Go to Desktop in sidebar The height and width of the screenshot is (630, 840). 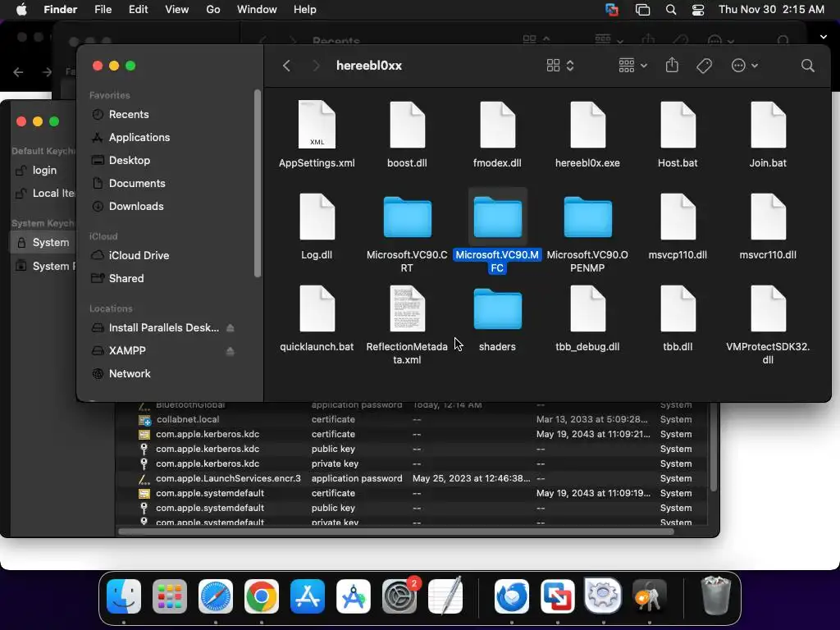(129, 160)
